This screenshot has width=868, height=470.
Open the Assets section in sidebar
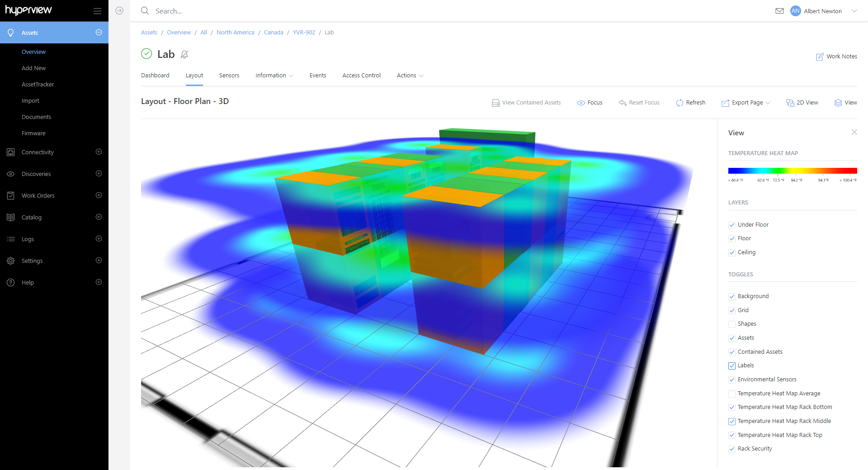tap(30, 32)
